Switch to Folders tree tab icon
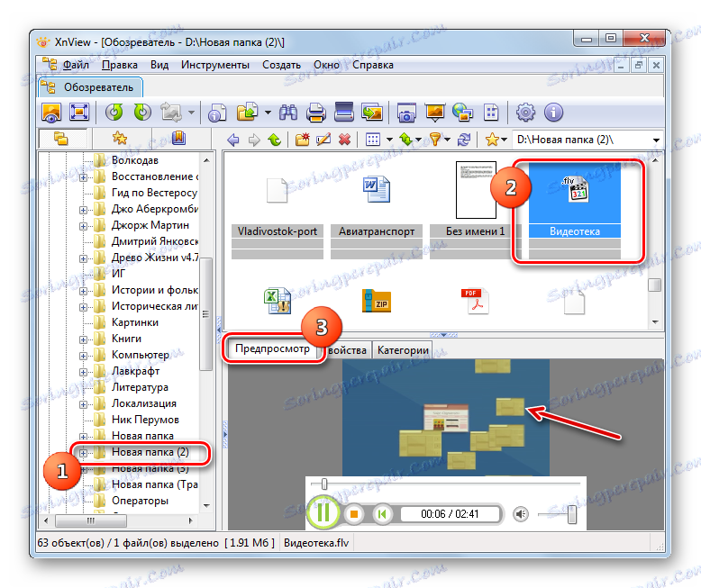 click(60, 139)
